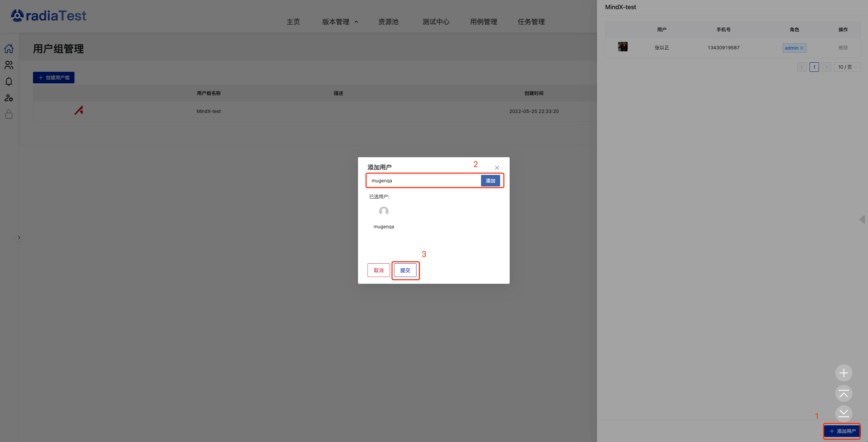Open the 测试中心 menu item
Image resolution: width=868 pixels, height=442 pixels.
[x=436, y=22]
